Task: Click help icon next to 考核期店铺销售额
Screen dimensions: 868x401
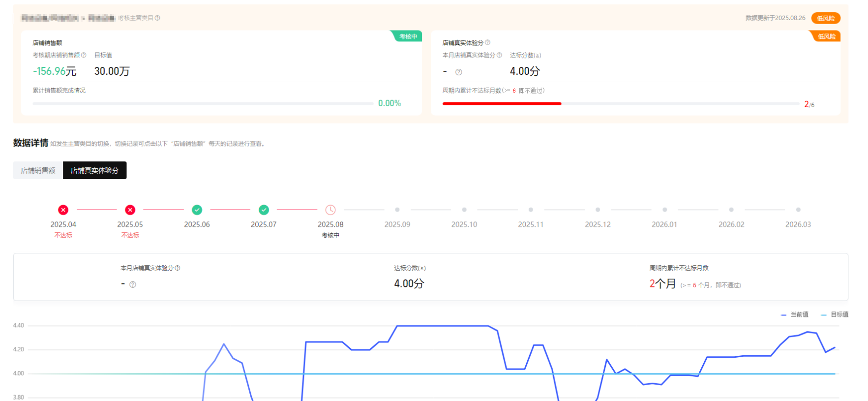Action: coord(84,55)
